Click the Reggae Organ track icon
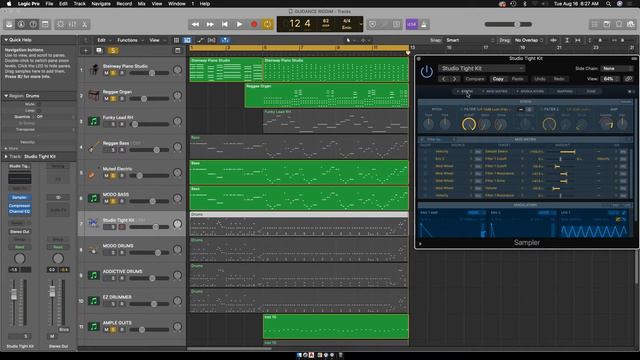The width and height of the screenshot is (640, 360). click(94, 96)
